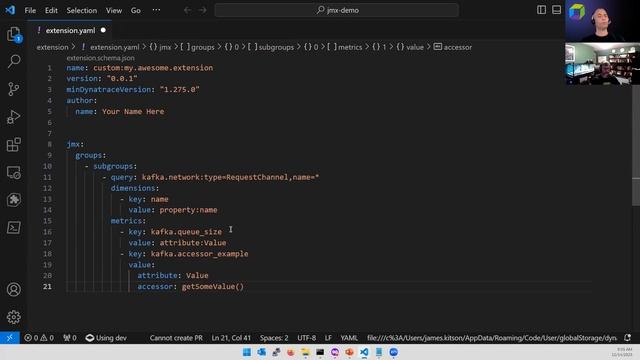Go forward with the navigation arrow
Image resolution: width=640 pixels, height=360 pixels.
(x=202, y=10)
